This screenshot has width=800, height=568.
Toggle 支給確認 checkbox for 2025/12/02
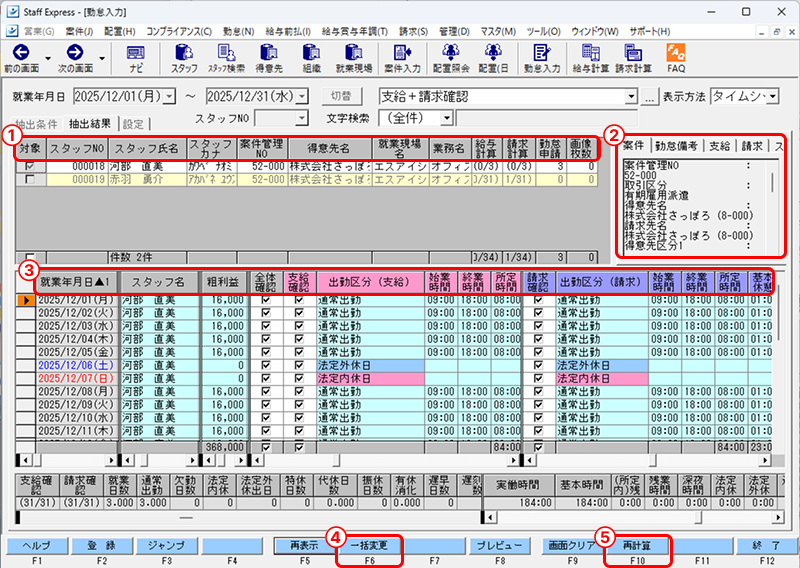tap(299, 313)
